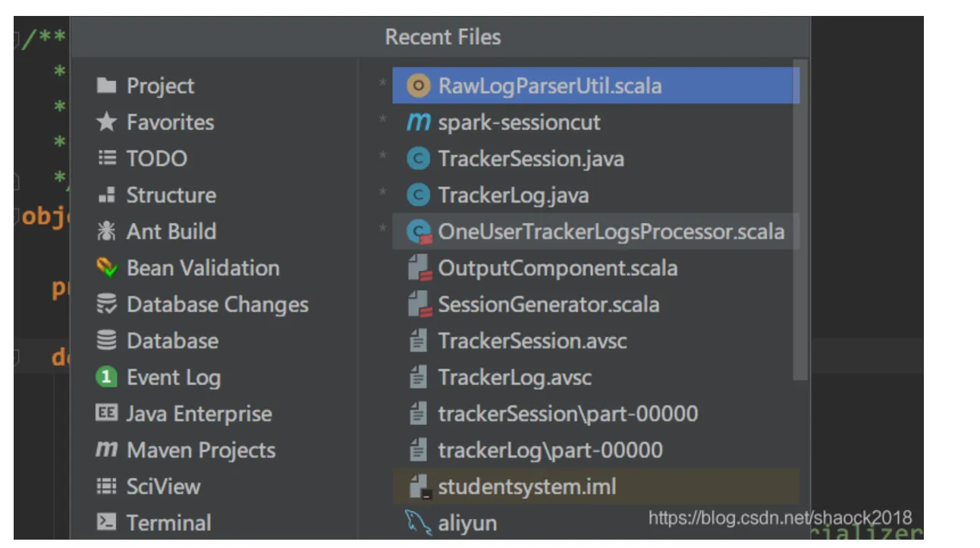Click the Maven Projects m icon
The image size is (980, 548).
click(107, 449)
